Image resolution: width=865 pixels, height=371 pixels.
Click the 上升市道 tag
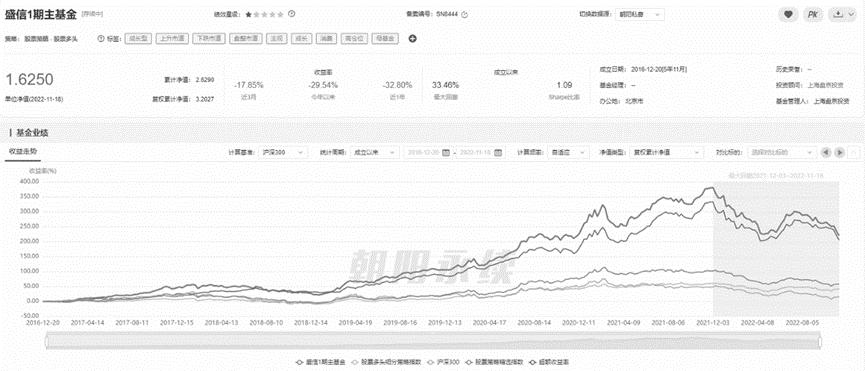coord(173,39)
